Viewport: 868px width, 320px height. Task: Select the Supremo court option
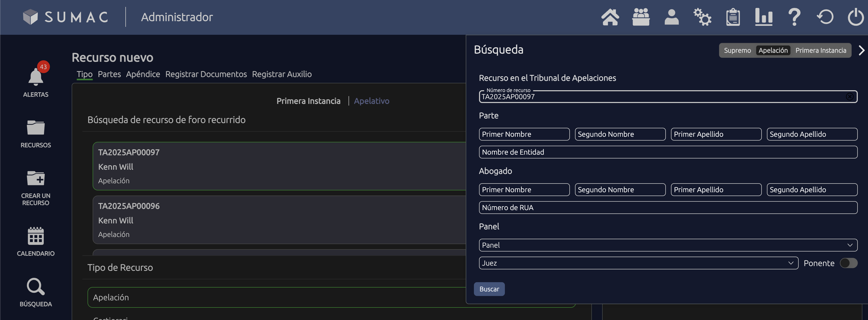click(737, 50)
